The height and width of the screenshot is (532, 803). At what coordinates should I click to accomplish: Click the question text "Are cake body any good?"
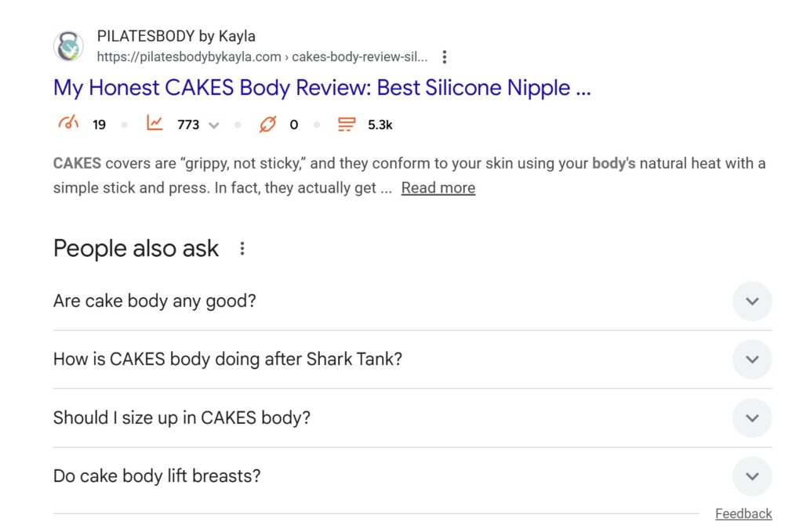pyautogui.click(x=154, y=301)
